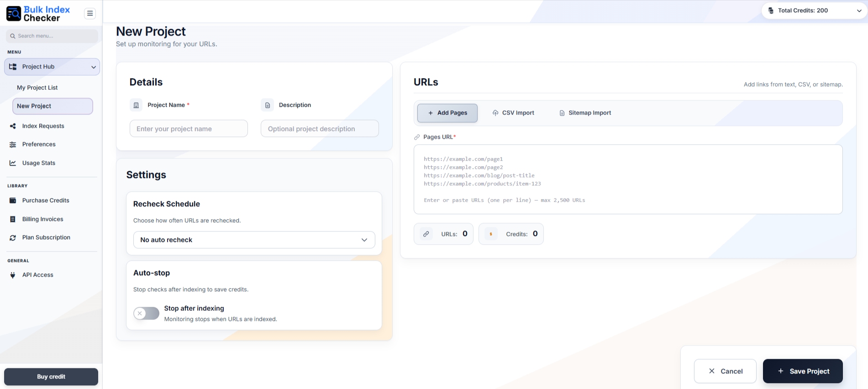Click the X icon on Cancel button
Image resolution: width=868 pixels, height=389 pixels.
click(712, 371)
